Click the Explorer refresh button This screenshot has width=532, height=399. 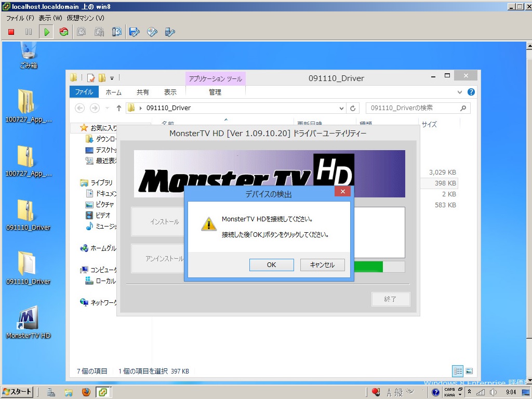tap(353, 108)
